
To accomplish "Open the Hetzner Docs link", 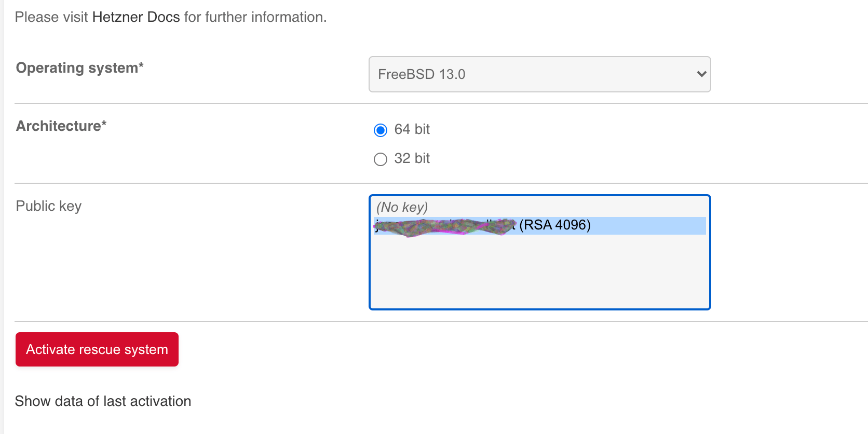I will (x=136, y=17).
